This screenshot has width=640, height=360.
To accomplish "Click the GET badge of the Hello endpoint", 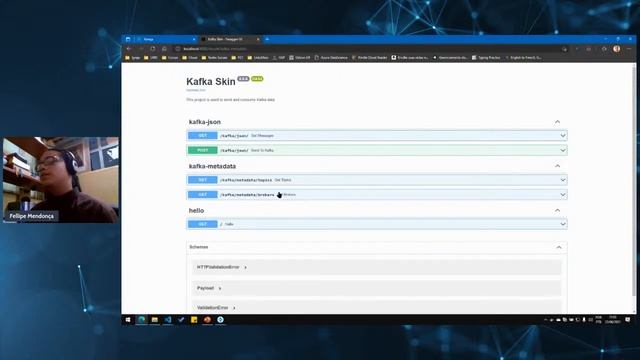I will coord(202,224).
